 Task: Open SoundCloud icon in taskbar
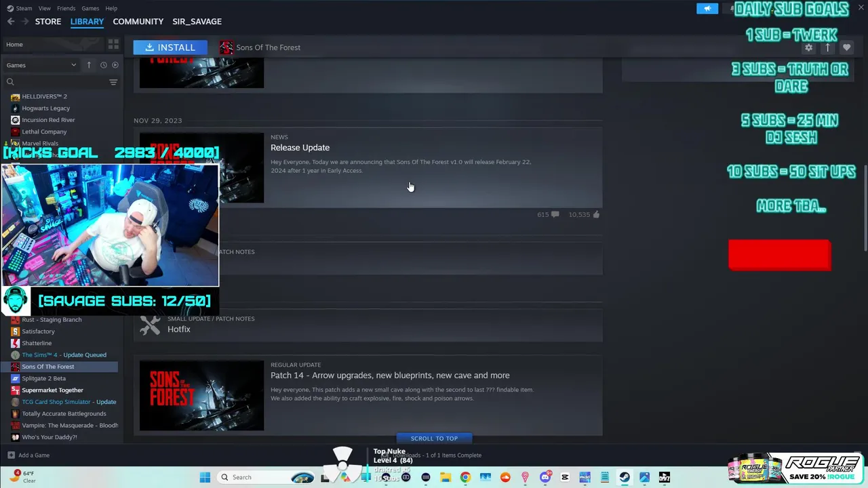pyautogui.click(x=505, y=477)
